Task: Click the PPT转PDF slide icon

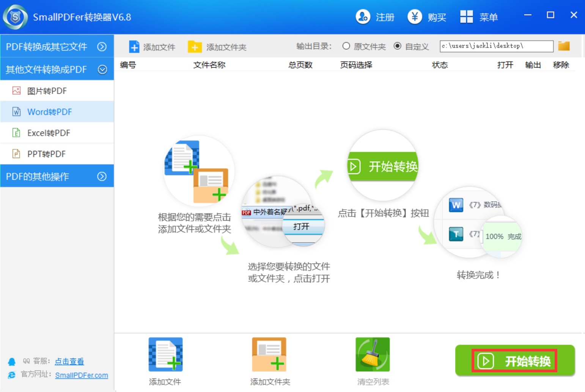Action: pyautogui.click(x=16, y=154)
